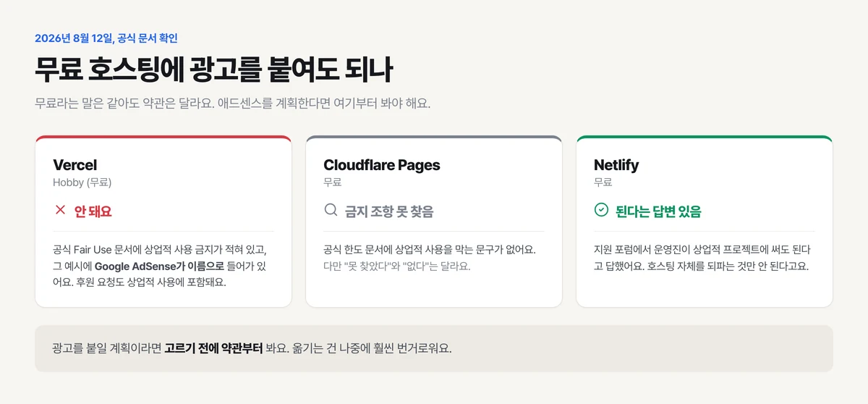This screenshot has width=868, height=404.
Task: Click the magnifier icon in Cloudflare Pages card
Action: [x=331, y=211]
